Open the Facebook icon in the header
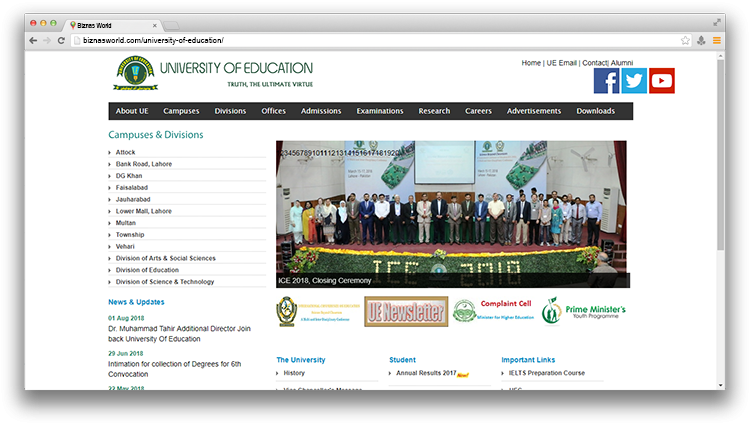 point(606,81)
